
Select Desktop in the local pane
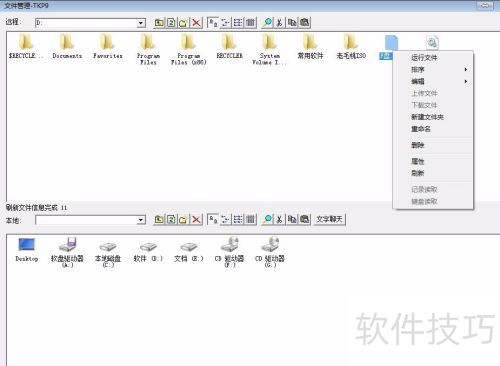point(27,250)
